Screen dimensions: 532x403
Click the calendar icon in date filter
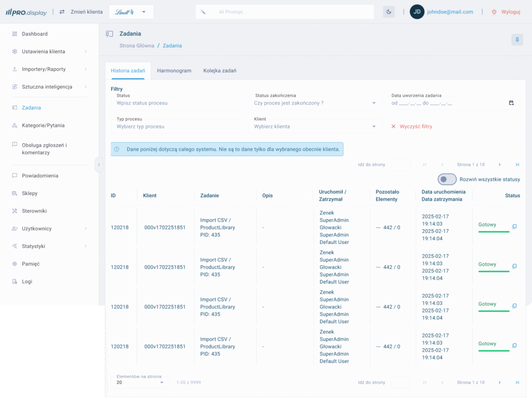point(511,103)
